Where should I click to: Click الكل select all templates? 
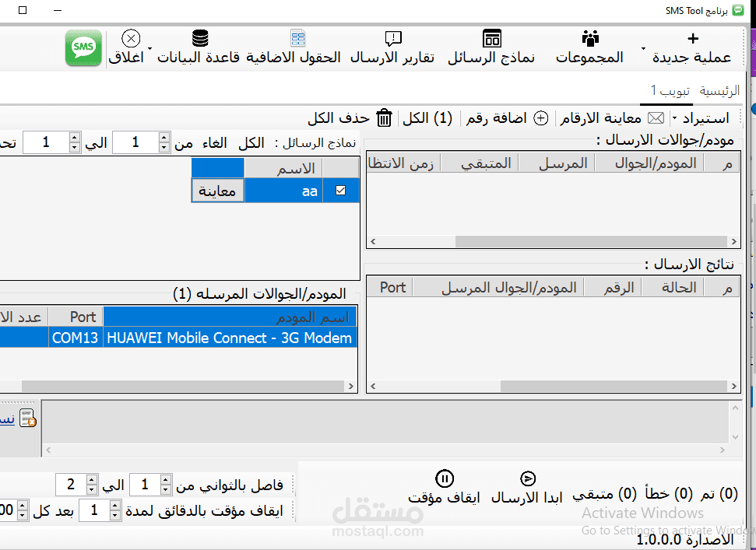251,143
